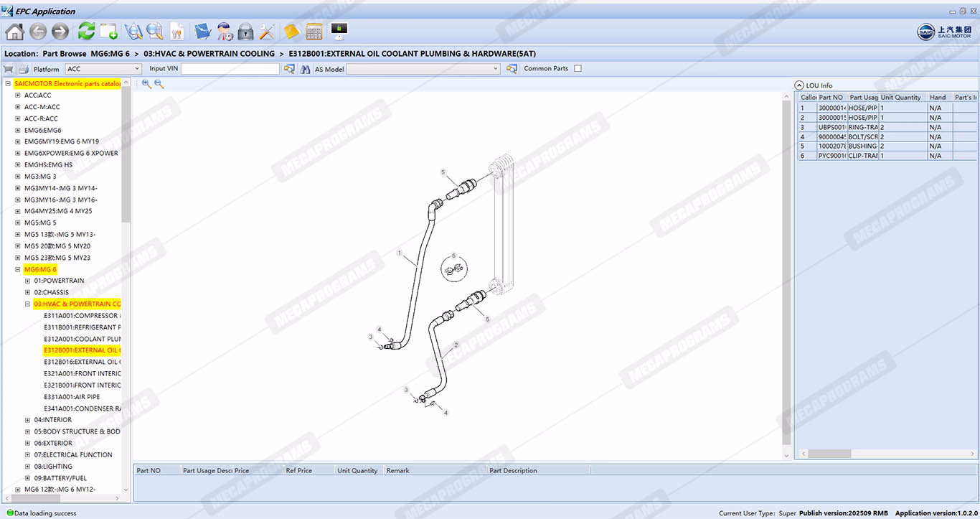Zoom in on the parts diagram
Image resolution: width=980 pixels, height=519 pixels.
(146, 84)
